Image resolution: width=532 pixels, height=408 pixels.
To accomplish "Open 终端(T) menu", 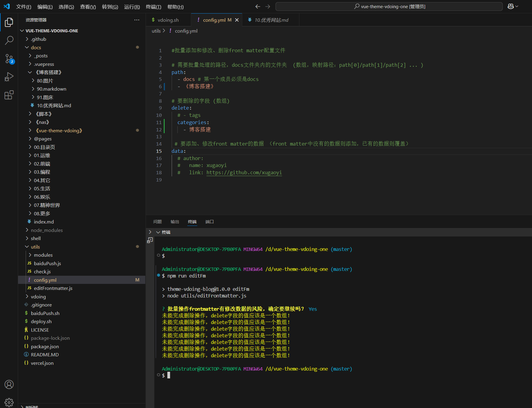I will (153, 7).
